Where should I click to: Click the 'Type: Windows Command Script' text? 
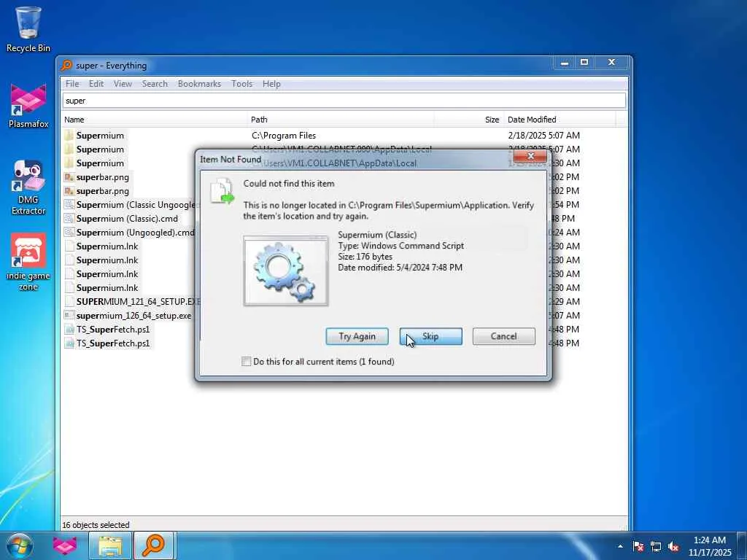[x=400, y=246]
